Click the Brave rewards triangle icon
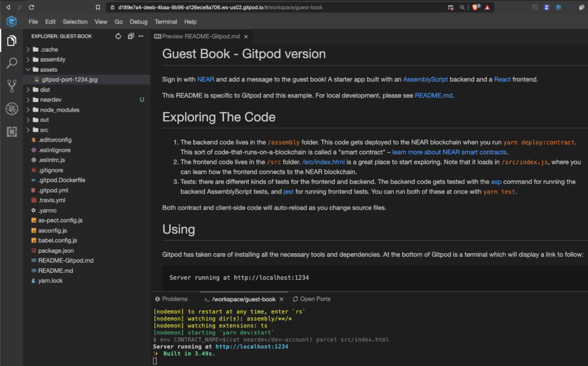588x366 pixels. coord(488,7)
